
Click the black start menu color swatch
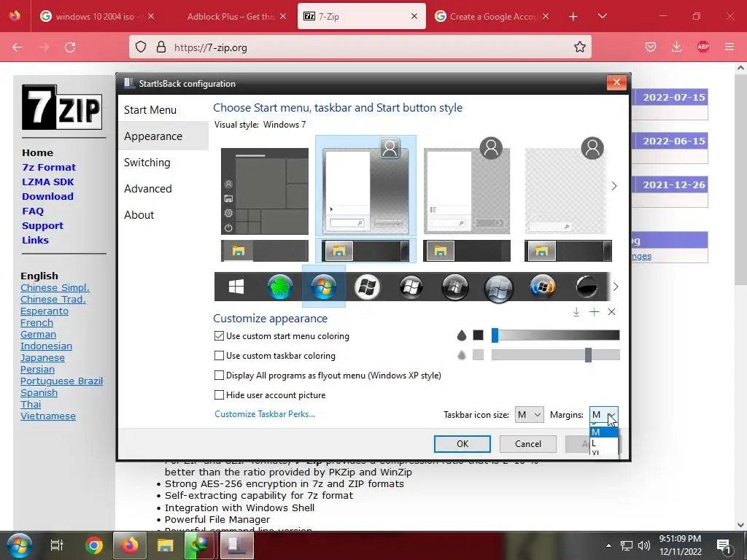[479, 335]
